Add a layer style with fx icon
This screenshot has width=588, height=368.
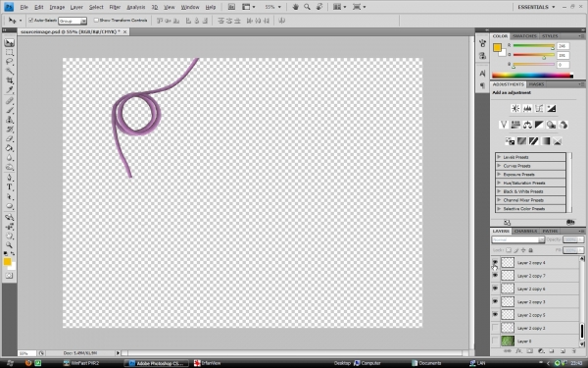(x=518, y=351)
